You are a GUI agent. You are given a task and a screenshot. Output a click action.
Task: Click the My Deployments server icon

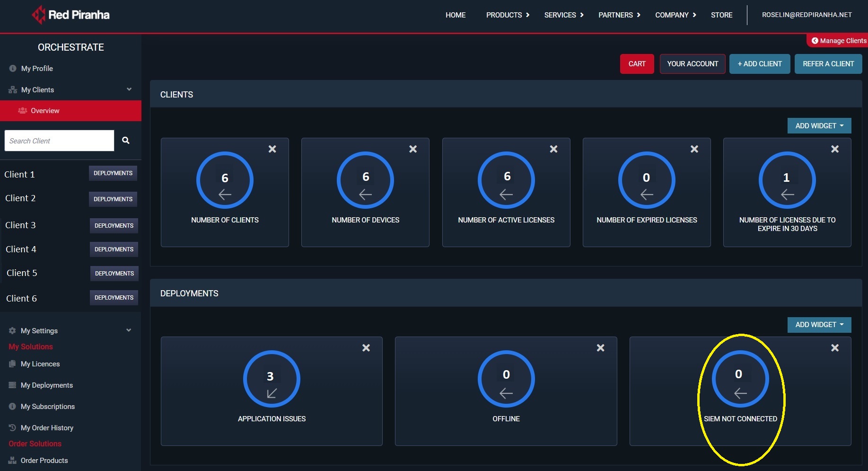pyautogui.click(x=12, y=385)
